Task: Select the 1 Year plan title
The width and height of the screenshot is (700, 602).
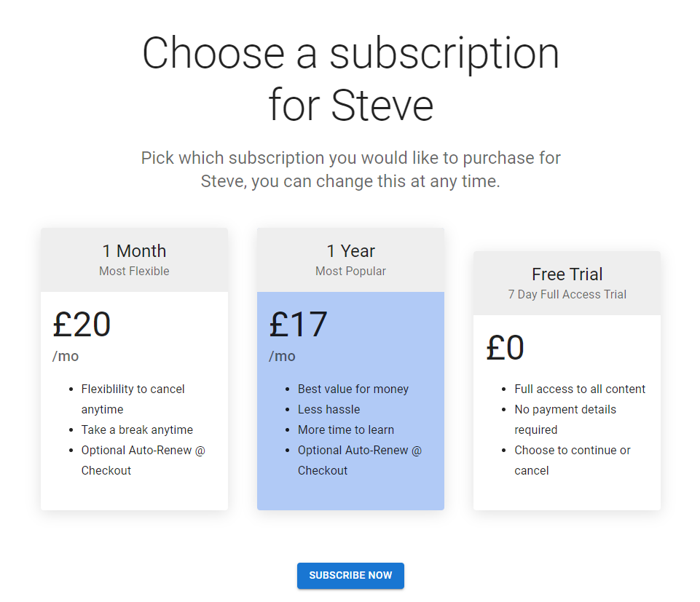Action: tap(350, 251)
